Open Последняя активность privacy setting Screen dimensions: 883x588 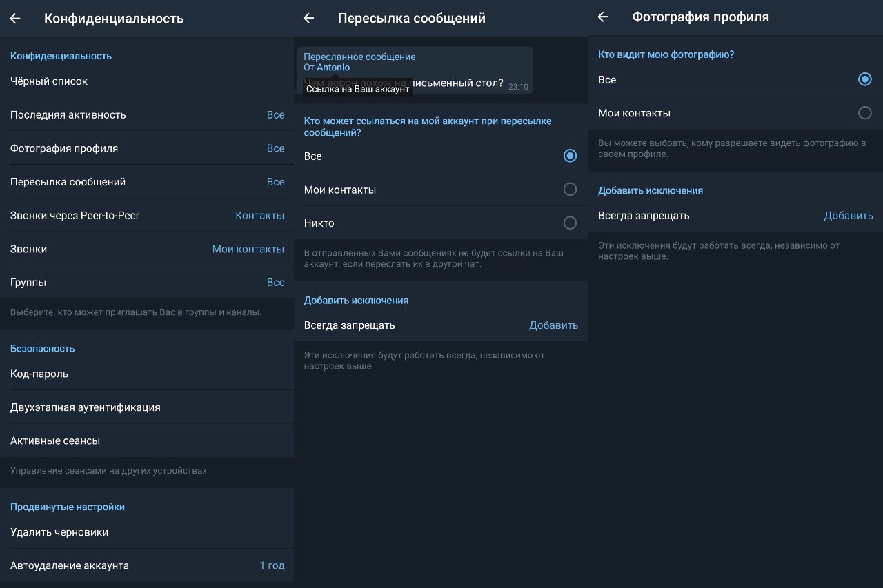pos(146,115)
